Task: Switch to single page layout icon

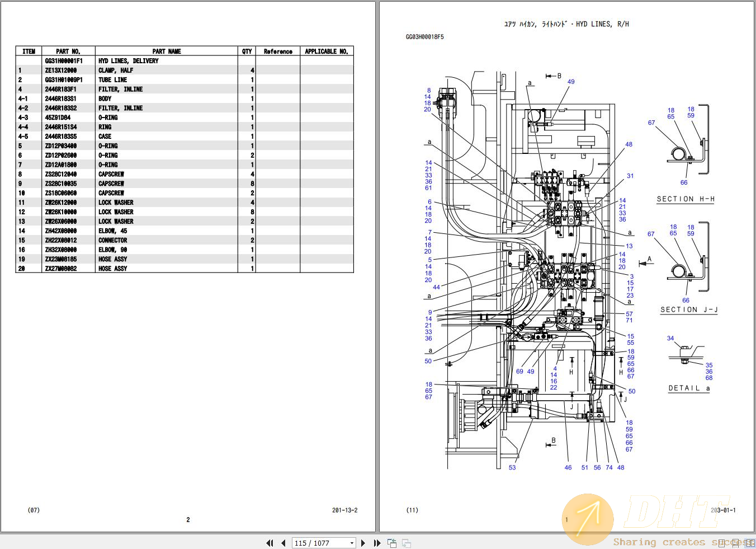Action: [x=722, y=542]
